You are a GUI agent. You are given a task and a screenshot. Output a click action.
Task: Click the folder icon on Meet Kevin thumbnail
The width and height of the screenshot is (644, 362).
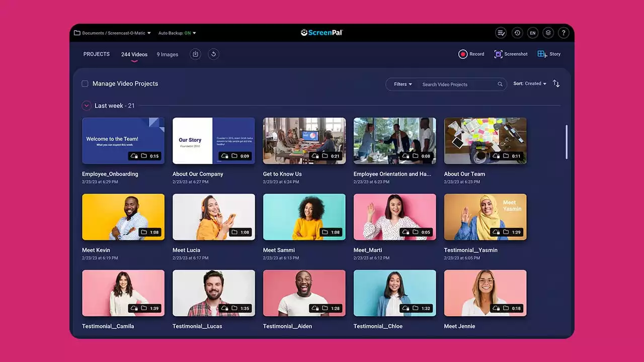[144, 232]
